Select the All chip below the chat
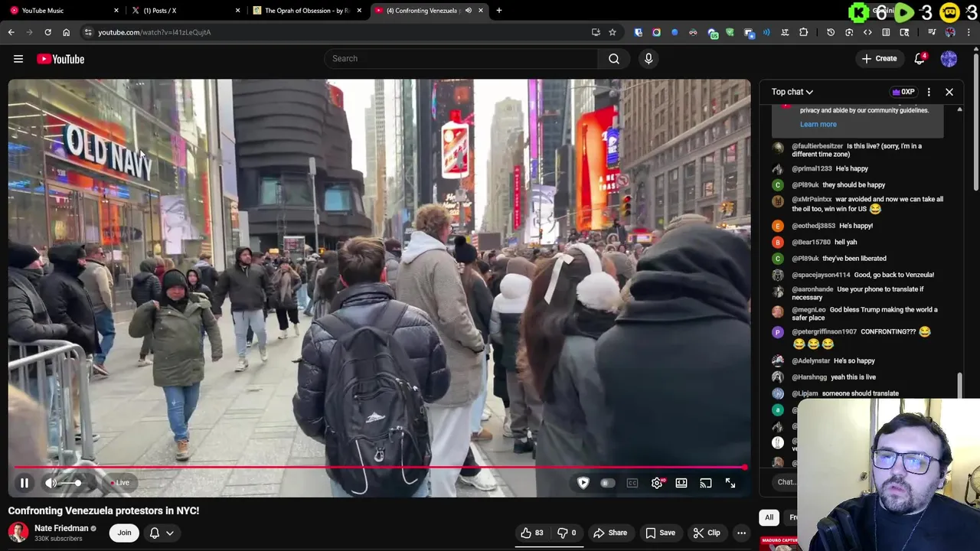Screen dimensions: 980x551 coord(769,517)
